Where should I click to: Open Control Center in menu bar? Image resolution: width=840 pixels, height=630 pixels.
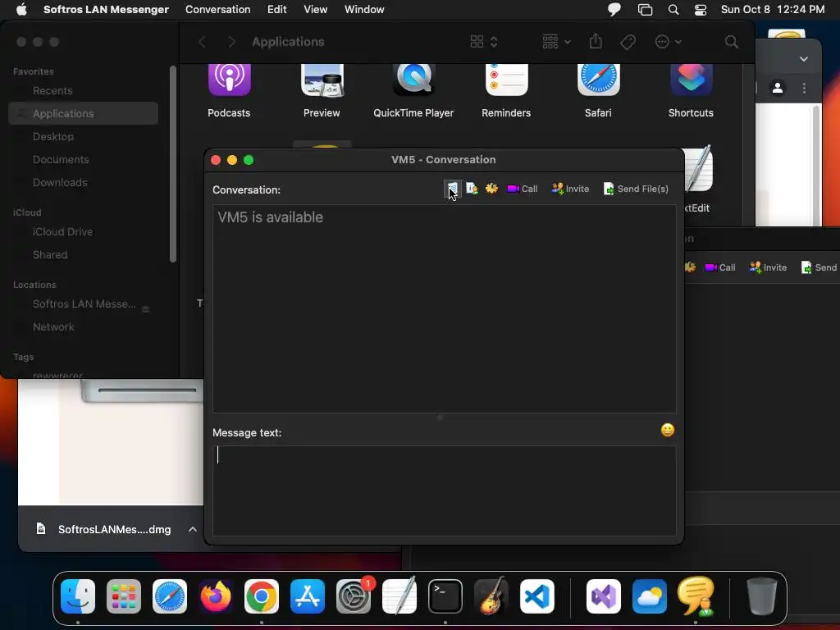[x=701, y=10]
